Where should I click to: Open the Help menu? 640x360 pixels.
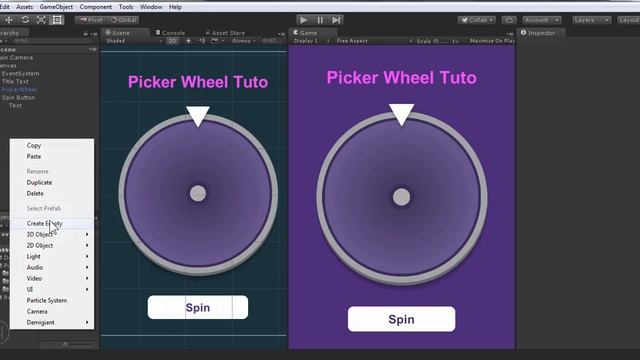(x=175, y=7)
